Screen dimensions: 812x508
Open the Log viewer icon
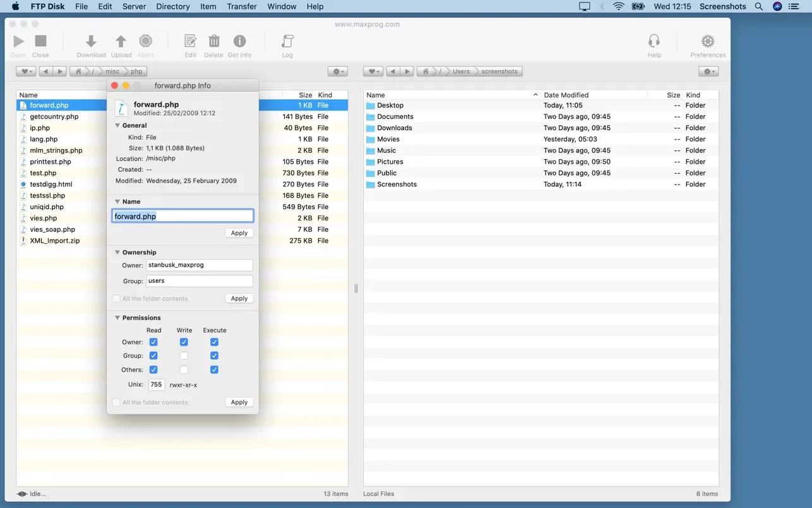pos(287,42)
